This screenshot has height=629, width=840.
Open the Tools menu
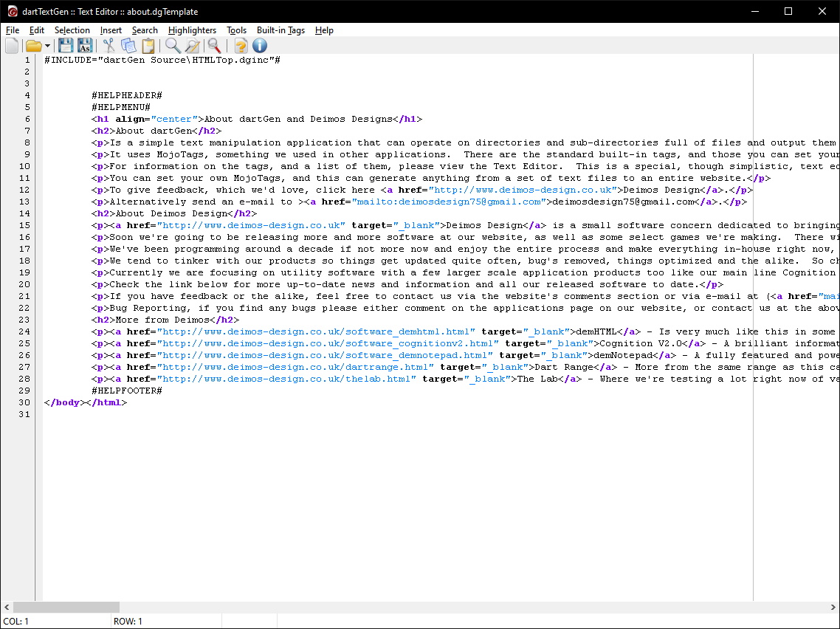coord(236,30)
